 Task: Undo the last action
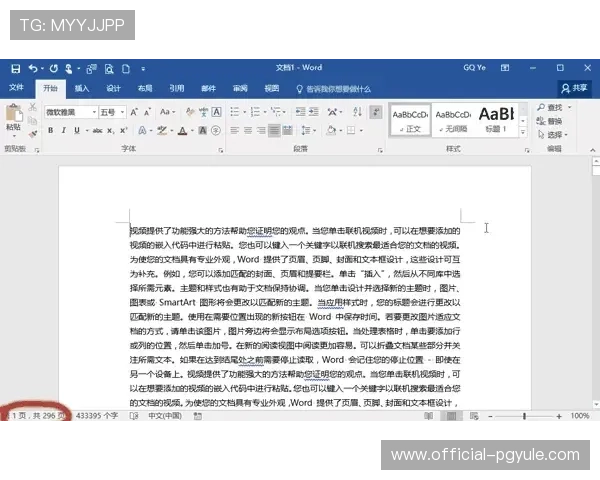33,69
